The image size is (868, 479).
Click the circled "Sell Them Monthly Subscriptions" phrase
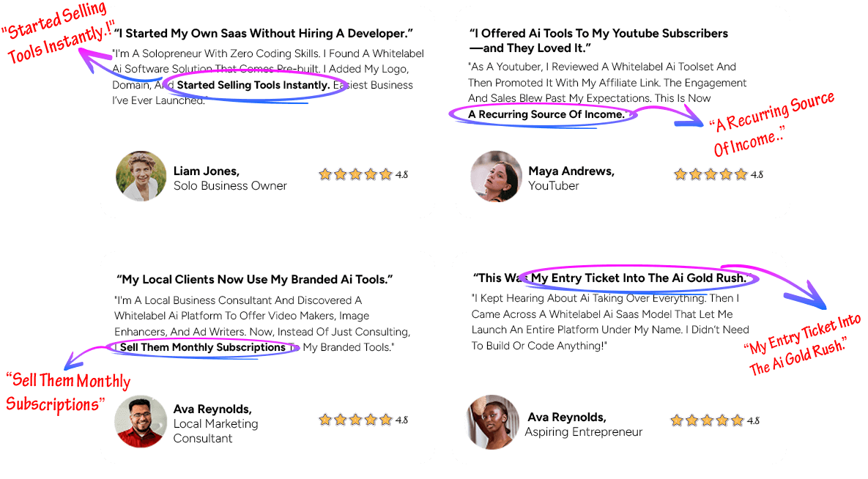203,347
